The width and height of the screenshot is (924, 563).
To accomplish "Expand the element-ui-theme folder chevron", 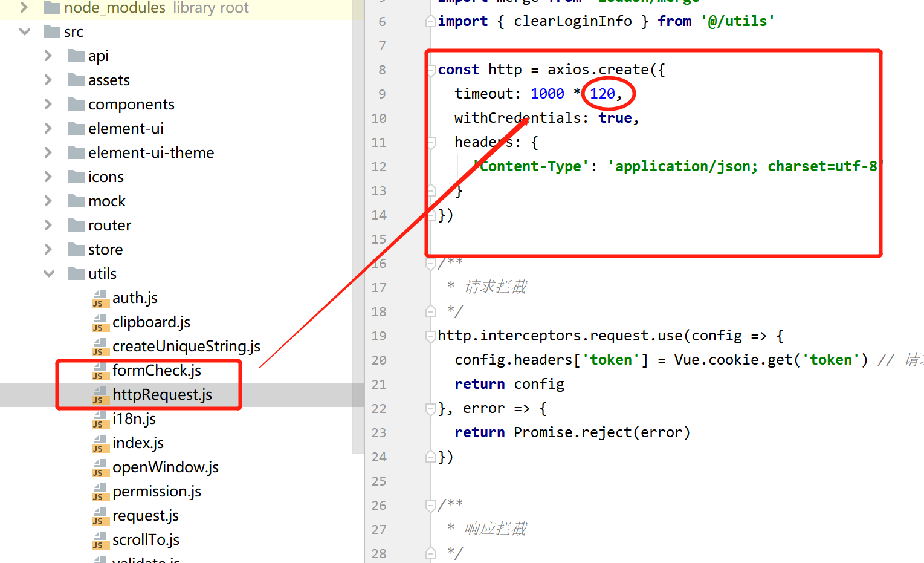I will tap(48, 152).
